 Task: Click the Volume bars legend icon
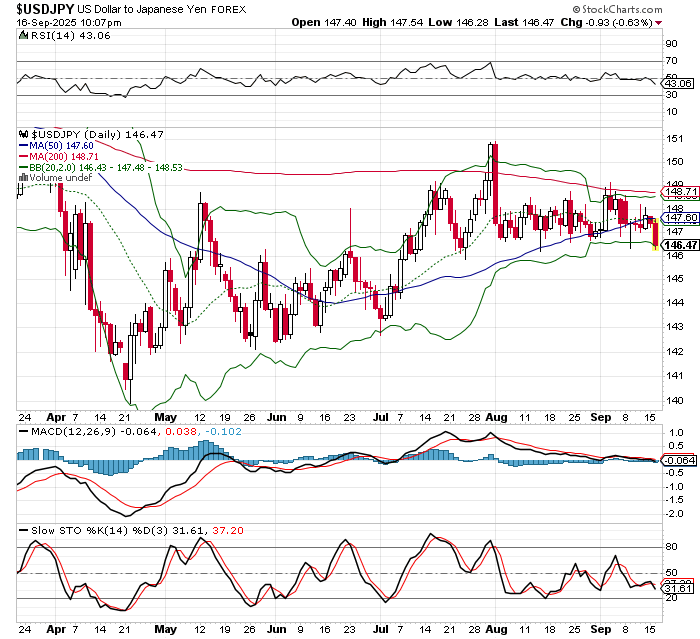coord(25,178)
